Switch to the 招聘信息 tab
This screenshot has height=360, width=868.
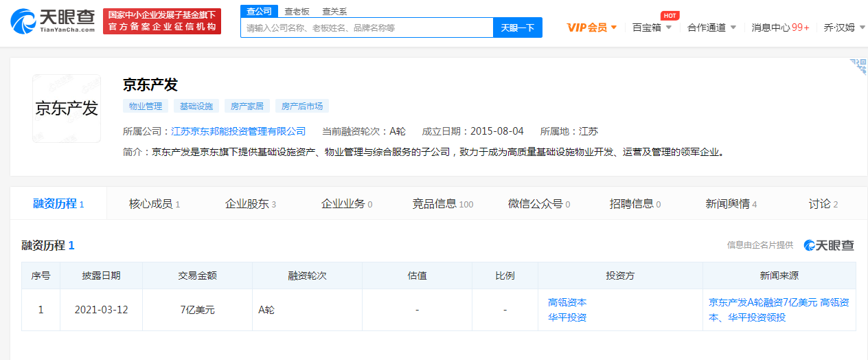click(635, 203)
